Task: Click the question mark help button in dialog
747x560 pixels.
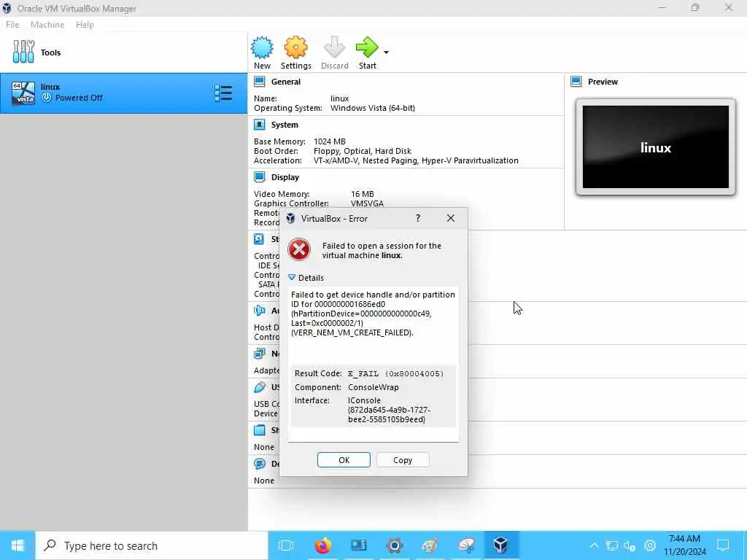Action: point(418,218)
